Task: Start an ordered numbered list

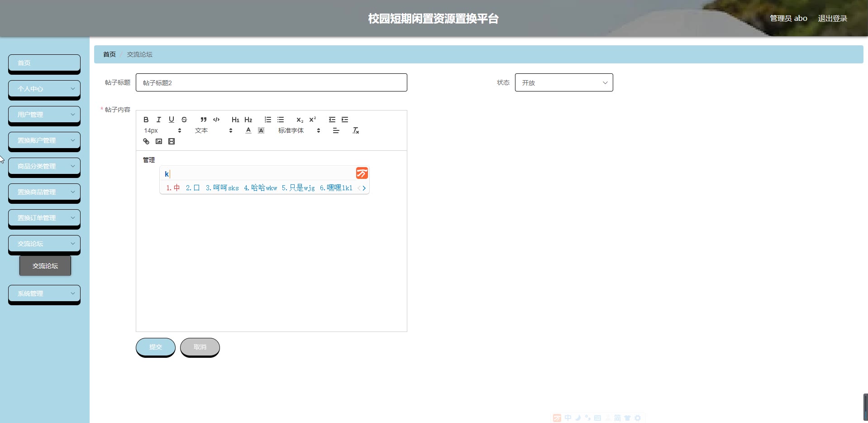Action: pos(268,120)
